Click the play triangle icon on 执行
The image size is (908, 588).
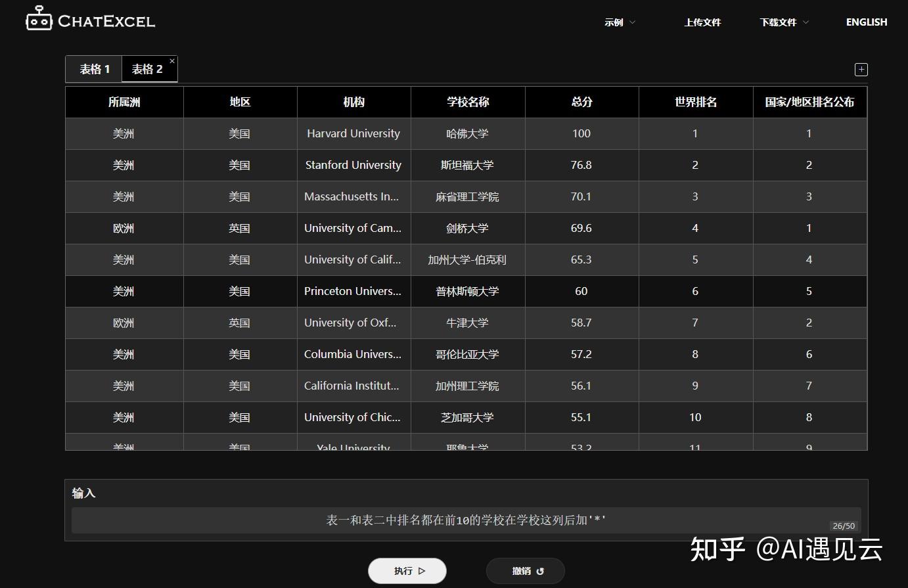coord(420,571)
